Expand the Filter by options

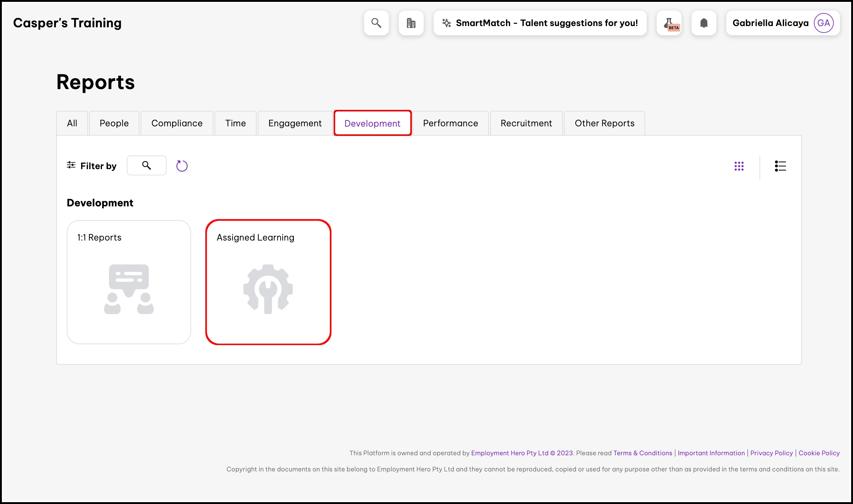point(91,166)
